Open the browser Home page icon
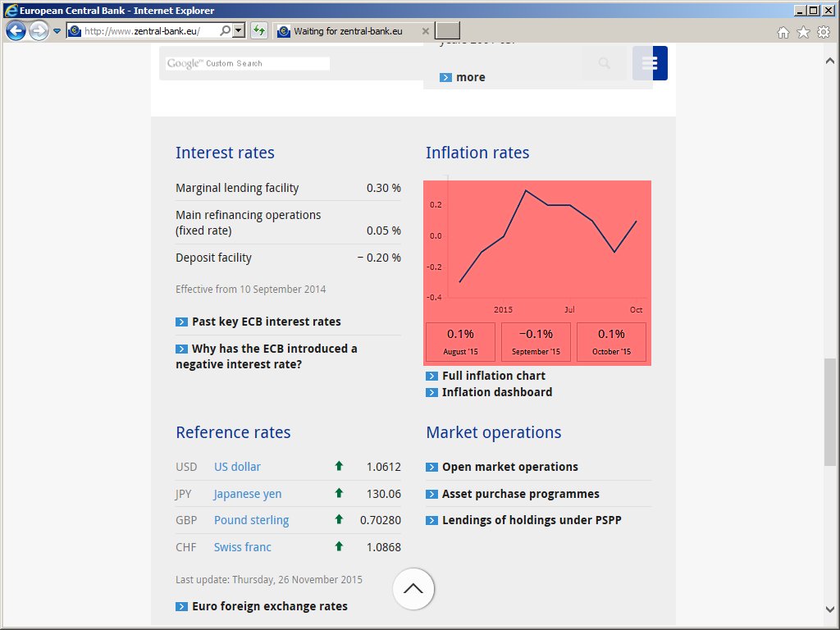Image resolution: width=840 pixels, height=630 pixels. tap(783, 32)
